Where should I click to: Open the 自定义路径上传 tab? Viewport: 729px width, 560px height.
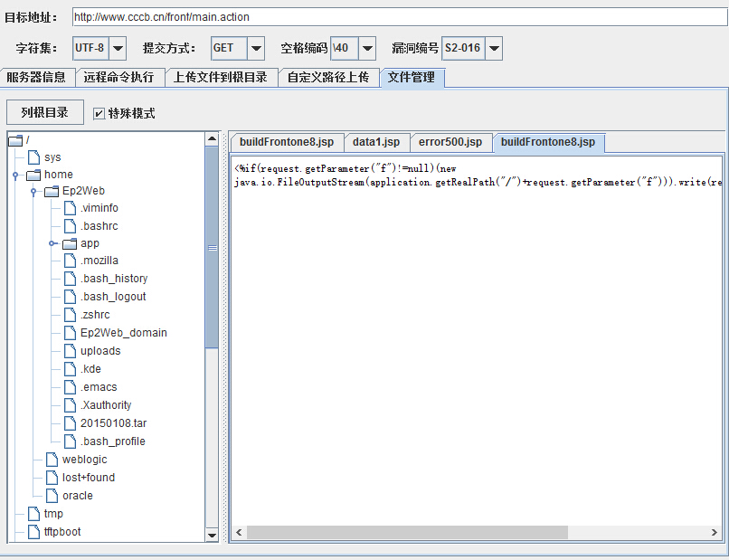pyautogui.click(x=328, y=77)
